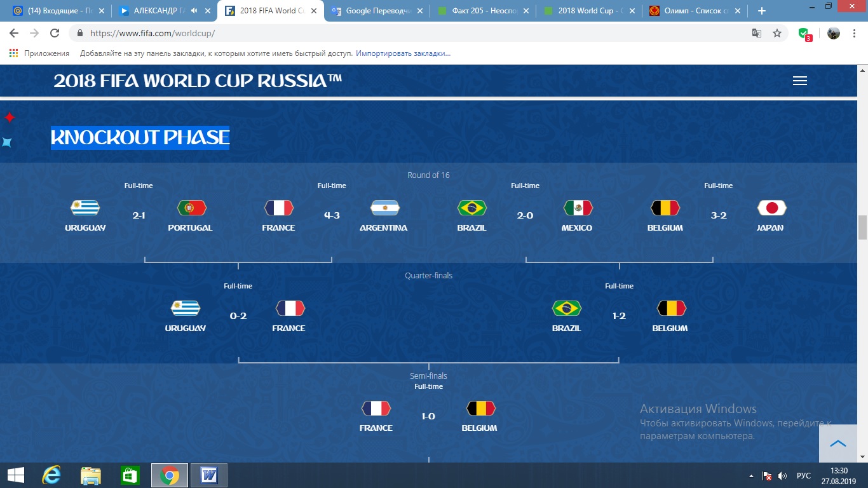Open the Chrome three-dot menu
868x488 pixels.
(x=855, y=33)
